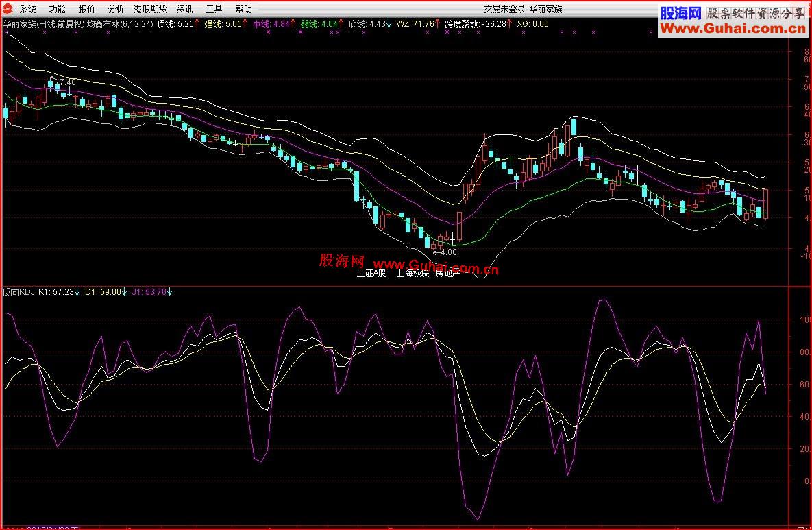This screenshot has width=812, height=530.
Task: Click the 7.40 high price marker
Action: (67, 82)
